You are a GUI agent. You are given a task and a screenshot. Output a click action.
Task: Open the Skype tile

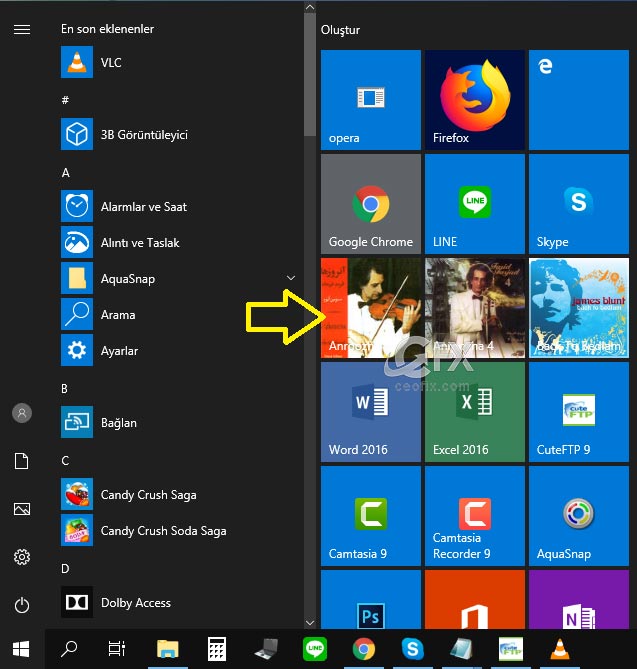[x=579, y=204]
